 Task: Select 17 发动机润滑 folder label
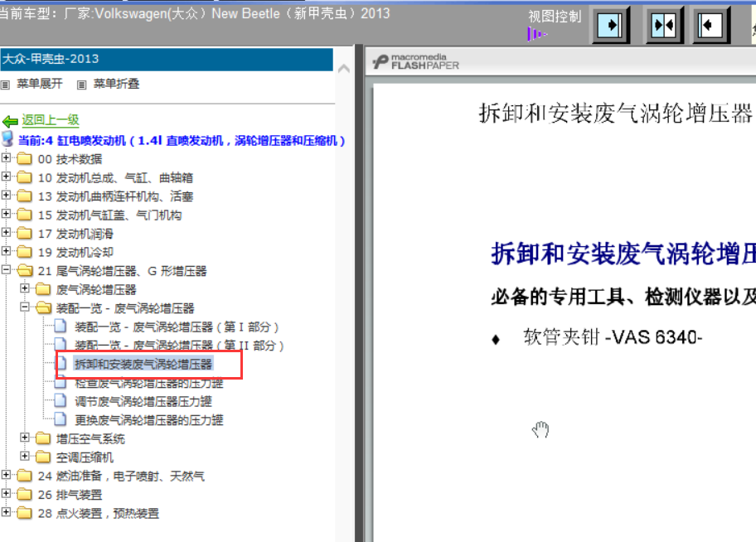pos(75,234)
